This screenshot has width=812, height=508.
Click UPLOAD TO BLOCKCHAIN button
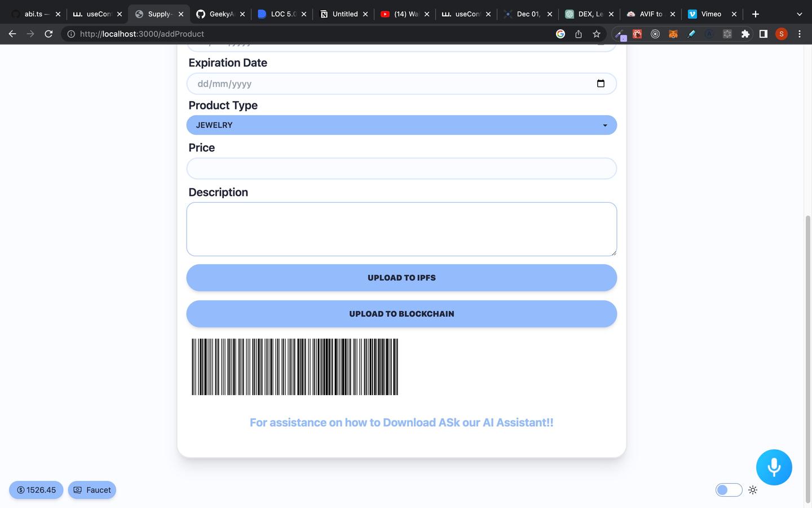(x=401, y=314)
